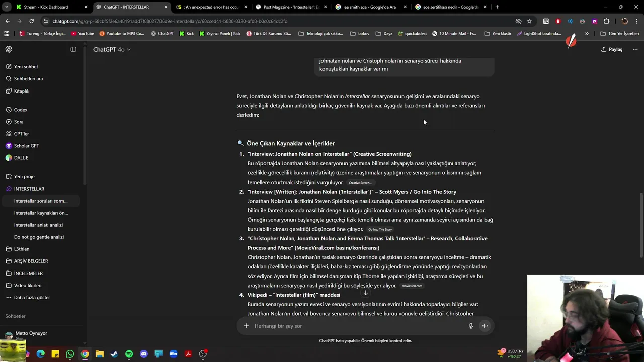Open the ChatGPT logo home icon

coord(9,49)
